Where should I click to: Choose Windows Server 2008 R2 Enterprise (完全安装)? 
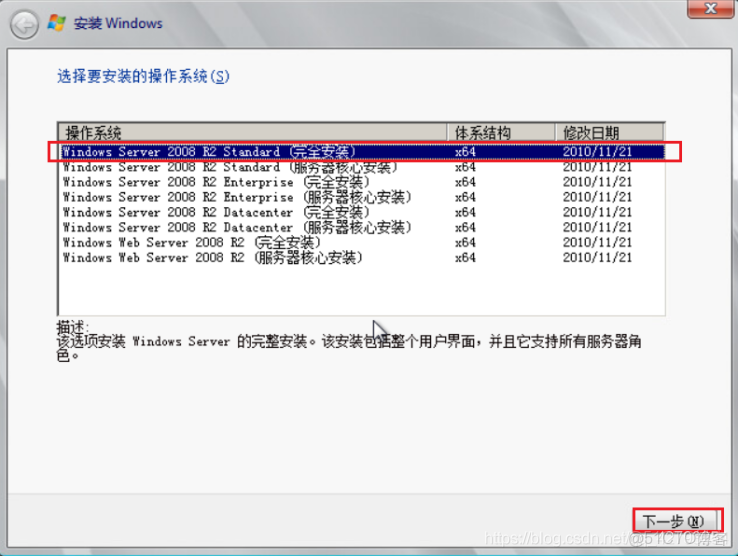[362, 182]
